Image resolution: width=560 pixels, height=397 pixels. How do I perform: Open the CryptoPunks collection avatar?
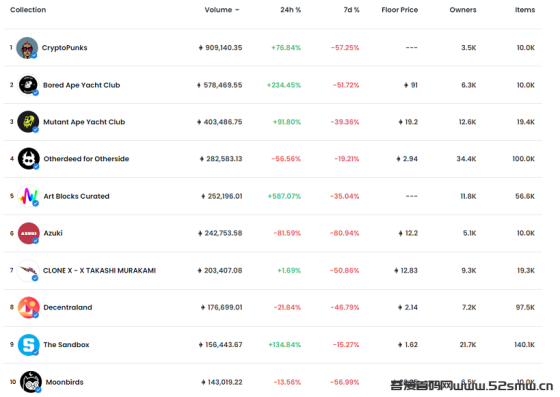point(27,48)
